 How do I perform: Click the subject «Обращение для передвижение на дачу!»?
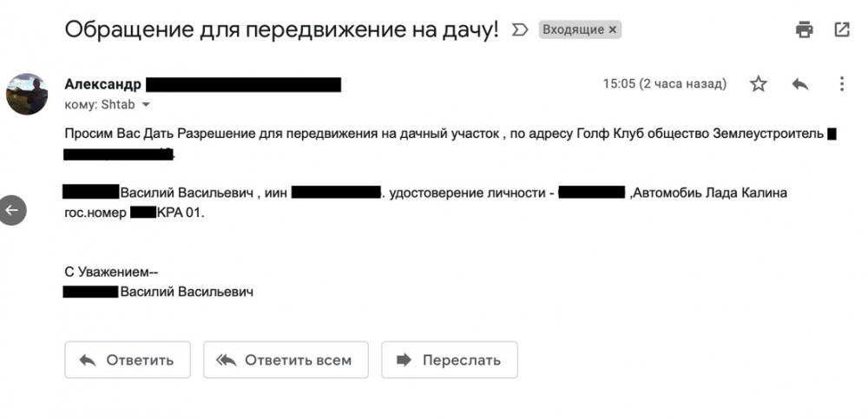pyautogui.click(x=282, y=29)
